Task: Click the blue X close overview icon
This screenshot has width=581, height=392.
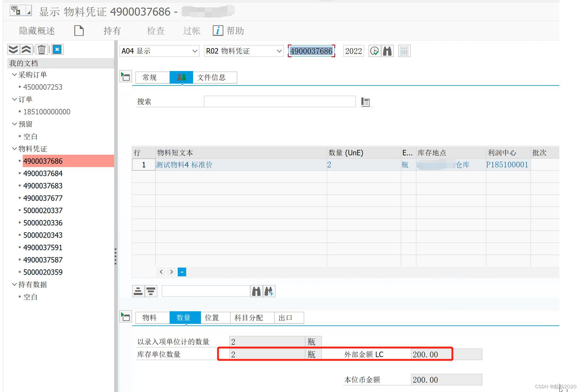Action: 57,49
